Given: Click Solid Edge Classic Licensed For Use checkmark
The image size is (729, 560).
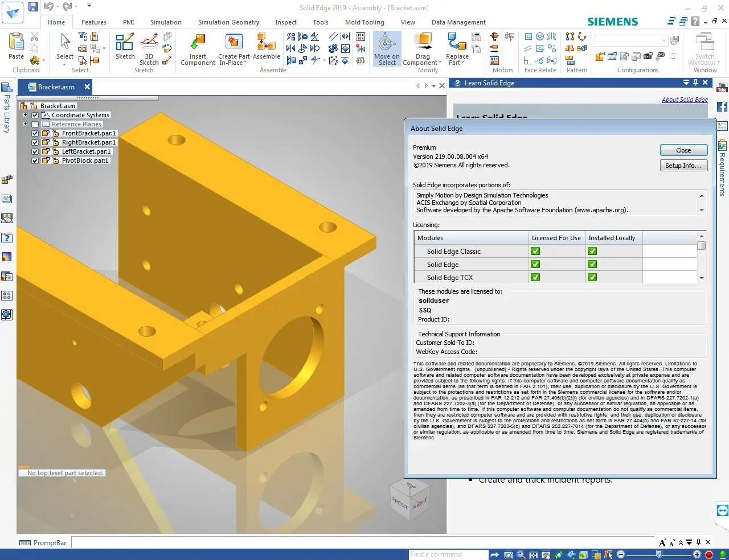Looking at the screenshot, I should coord(535,251).
